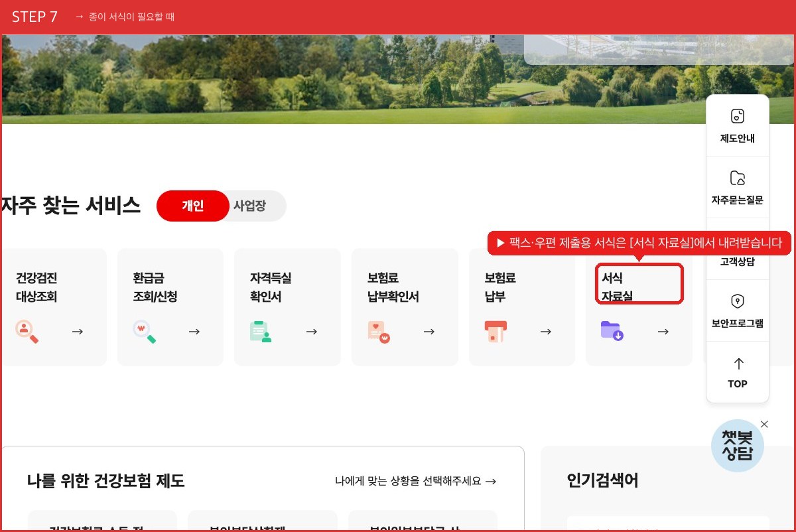This screenshot has width=796, height=532.
Task: Open the 챗봇 상담 chatbot bubble
Action: point(738,446)
